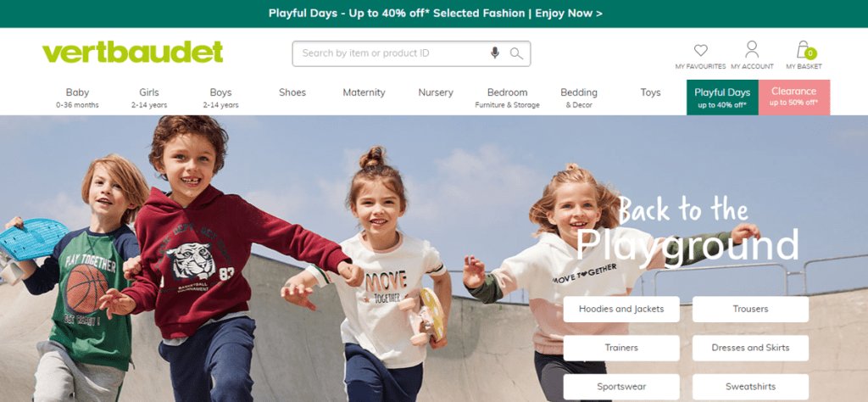Image resolution: width=868 pixels, height=402 pixels.
Task: Select the Maternity category
Action: click(x=364, y=92)
